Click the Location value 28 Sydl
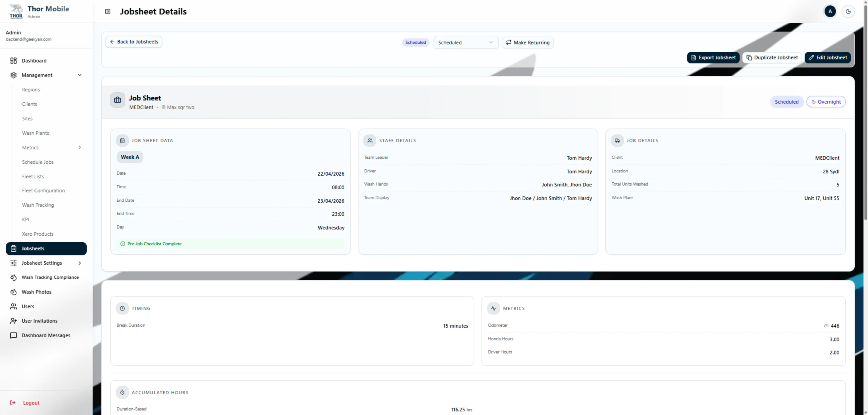This screenshot has height=415, width=868. pyautogui.click(x=831, y=172)
